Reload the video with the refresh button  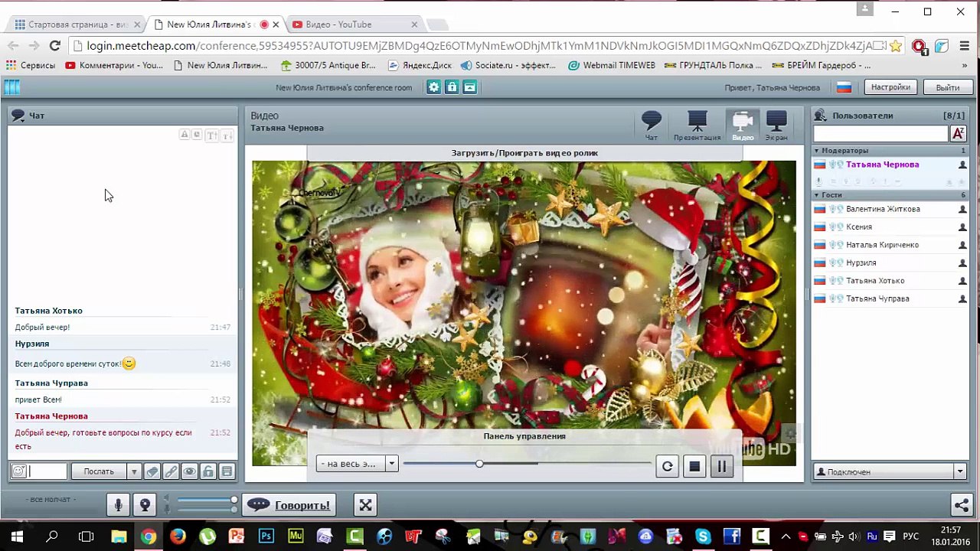(667, 466)
